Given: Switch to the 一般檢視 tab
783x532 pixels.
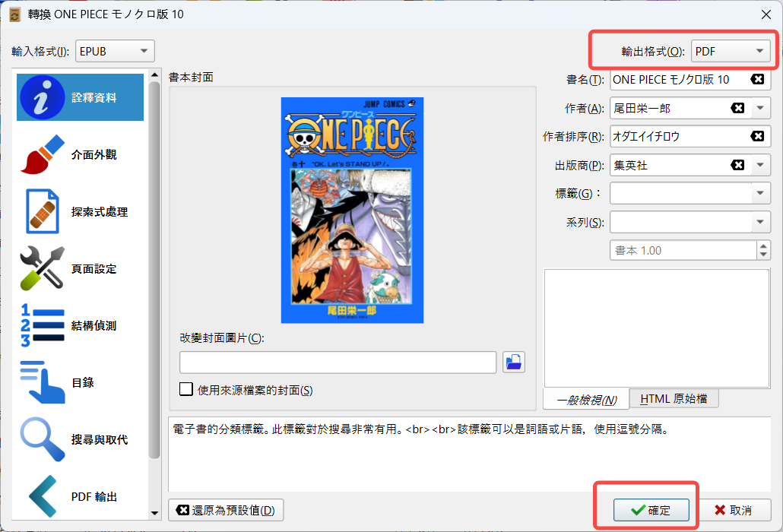Looking at the screenshot, I should [586, 400].
